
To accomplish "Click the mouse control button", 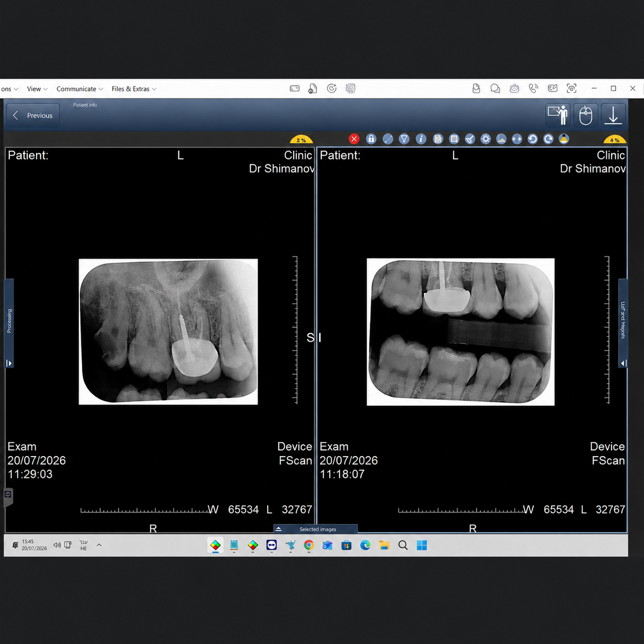I will [x=585, y=115].
